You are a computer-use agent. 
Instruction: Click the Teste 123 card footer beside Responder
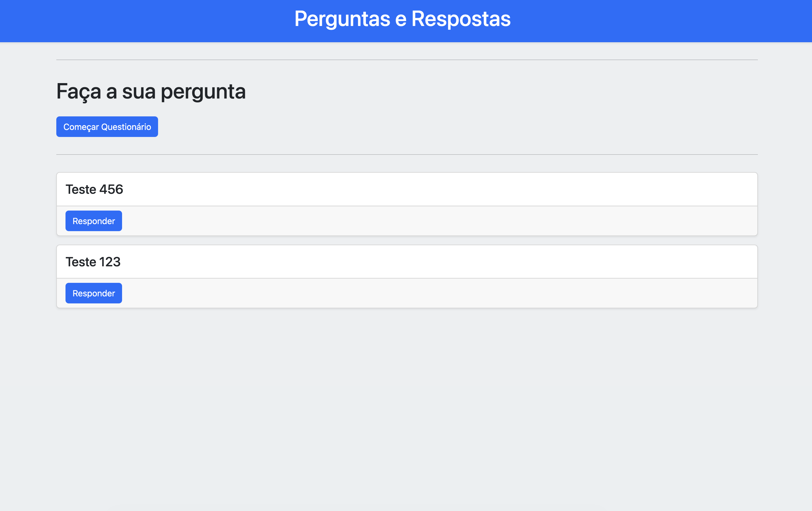[x=438, y=293]
